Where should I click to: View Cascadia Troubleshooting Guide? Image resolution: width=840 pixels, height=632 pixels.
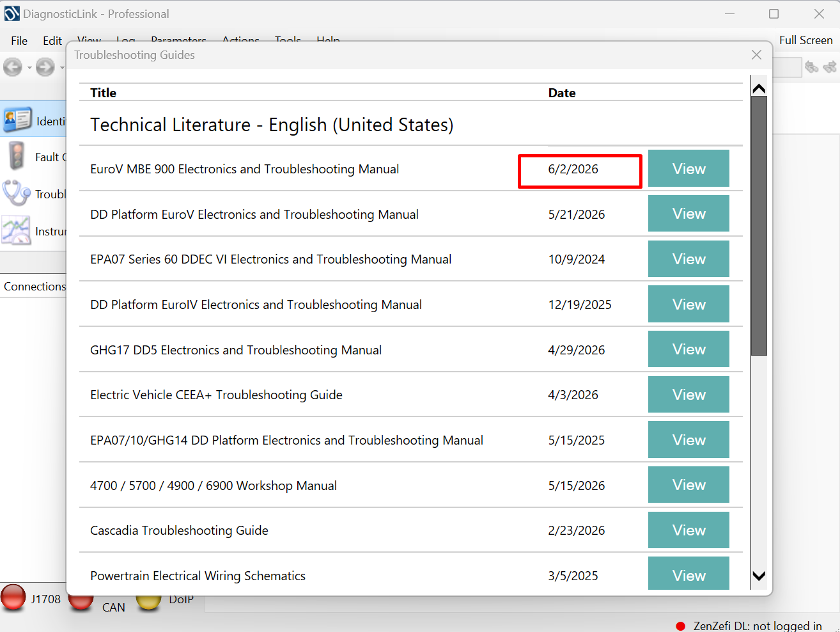click(x=688, y=530)
